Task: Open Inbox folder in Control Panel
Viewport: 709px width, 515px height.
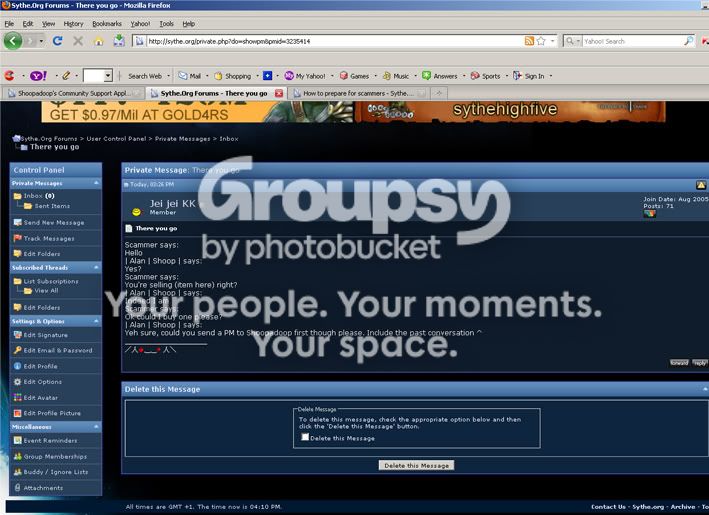Action: tap(33, 196)
